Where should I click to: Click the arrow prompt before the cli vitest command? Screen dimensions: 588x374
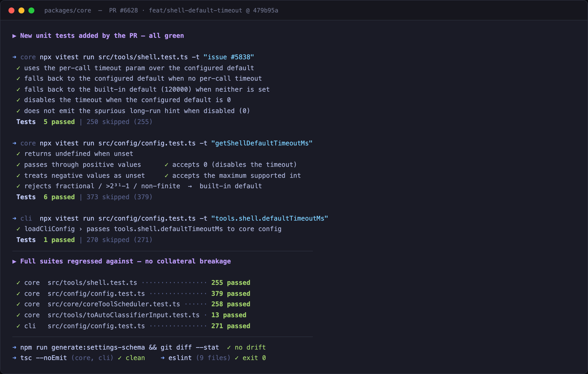pyautogui.click(x=14, y=219)
